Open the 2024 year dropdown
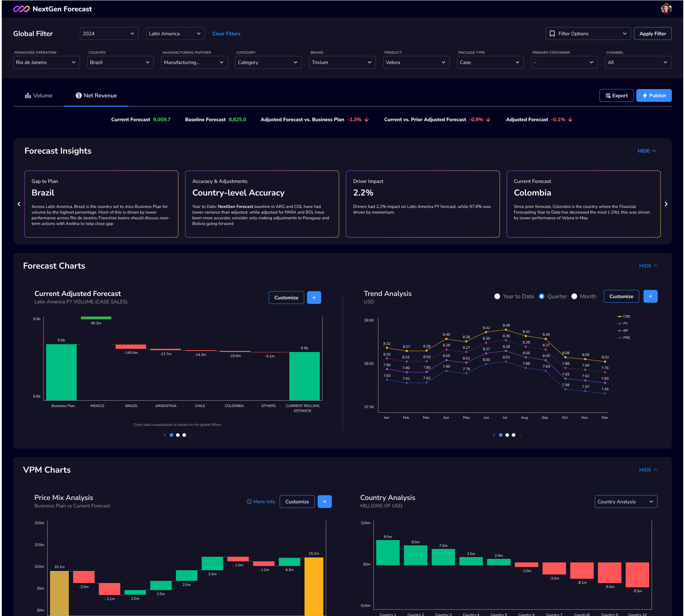This screenshot has height=616, width=685. pyautogui.click(x=109, y=34)
